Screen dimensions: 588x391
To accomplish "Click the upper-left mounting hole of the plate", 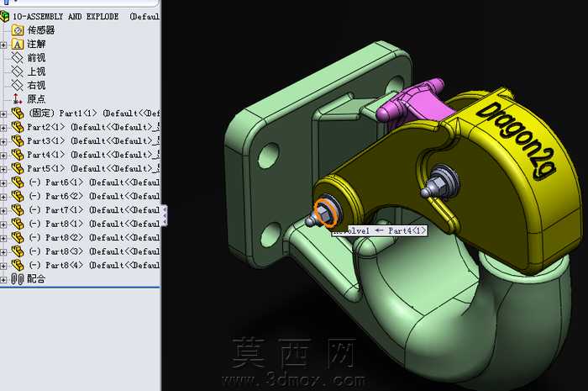I will tap(269, 155).
